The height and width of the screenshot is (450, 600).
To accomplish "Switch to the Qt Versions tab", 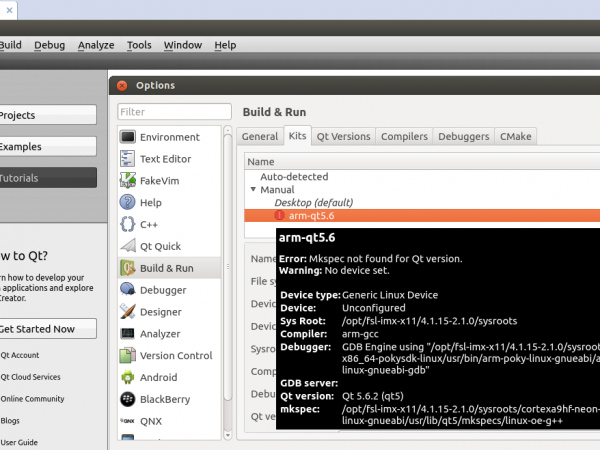I will [x=343, y=136].
